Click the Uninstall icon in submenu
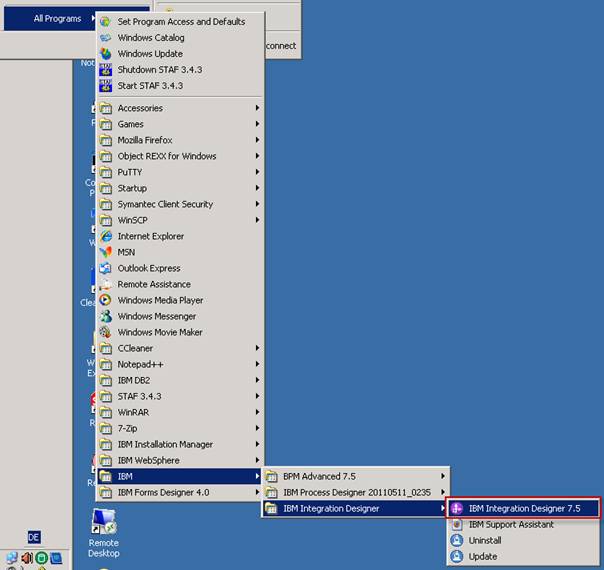This screenshot has height=570, width=604. pyautogui.click(x=457, y=540)
